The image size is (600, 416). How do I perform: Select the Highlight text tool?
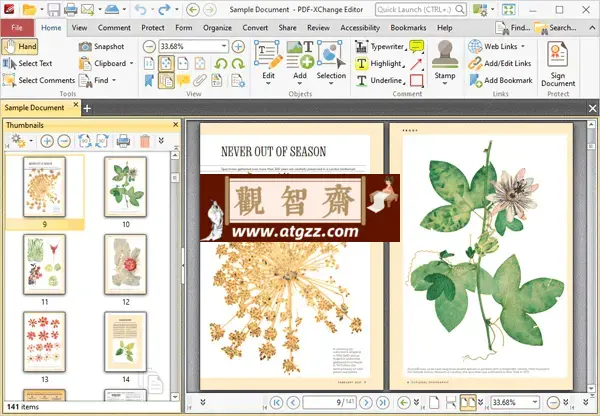tap(379, 64)
